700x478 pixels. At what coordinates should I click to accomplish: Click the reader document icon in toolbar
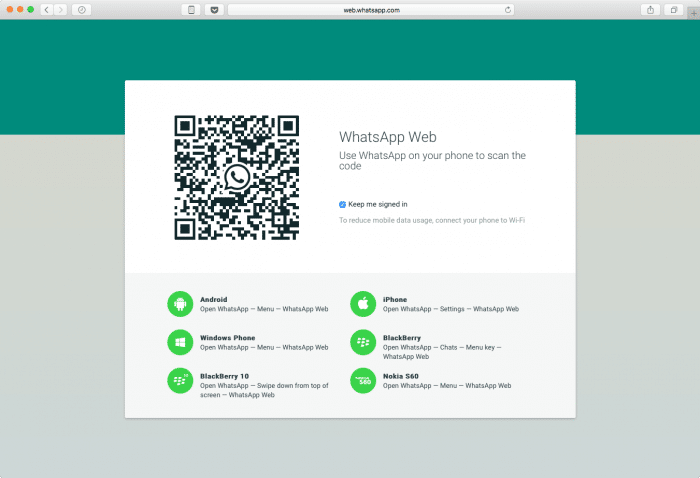coord(191,10)
